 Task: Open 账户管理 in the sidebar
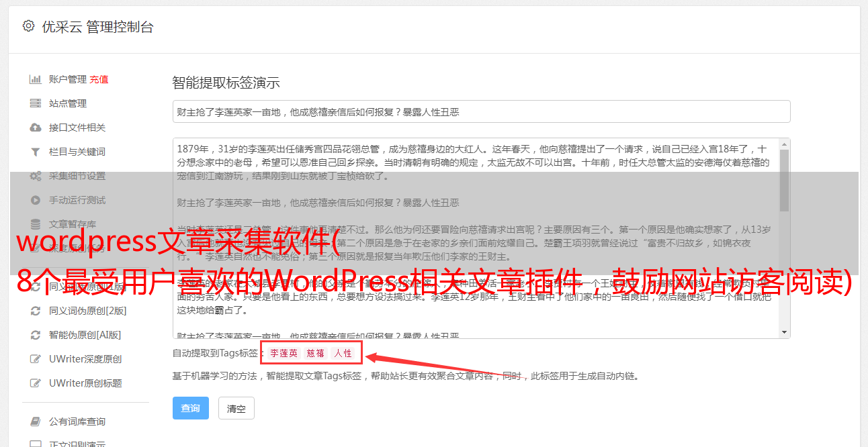pos(68,79)
